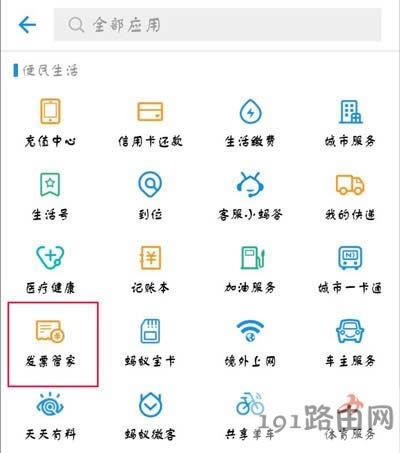The width and height of the screenshot is (400, 453).
Task: Open highlighted 发票管家 invoice icon
Action: tap(50, 331)
